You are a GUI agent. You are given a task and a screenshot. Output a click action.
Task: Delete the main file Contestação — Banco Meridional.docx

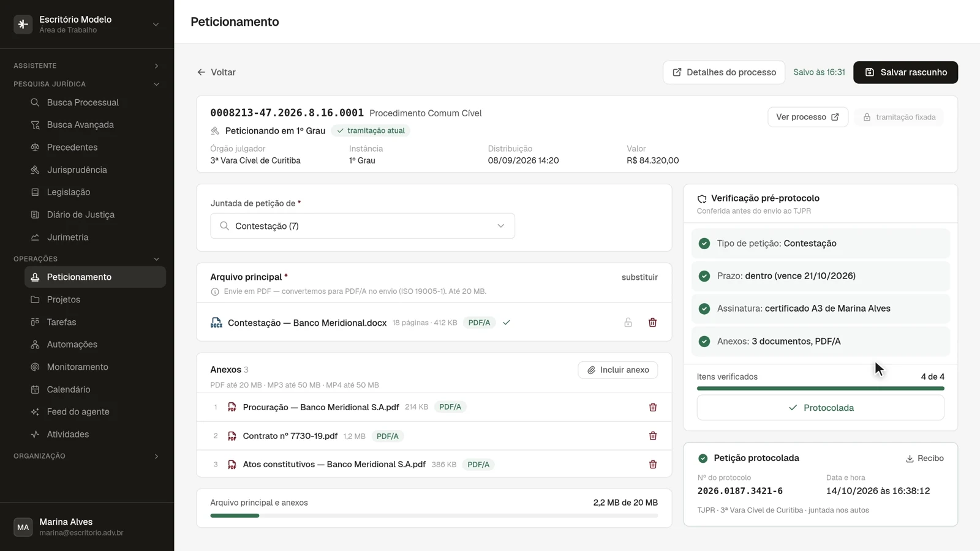(653, 323)
